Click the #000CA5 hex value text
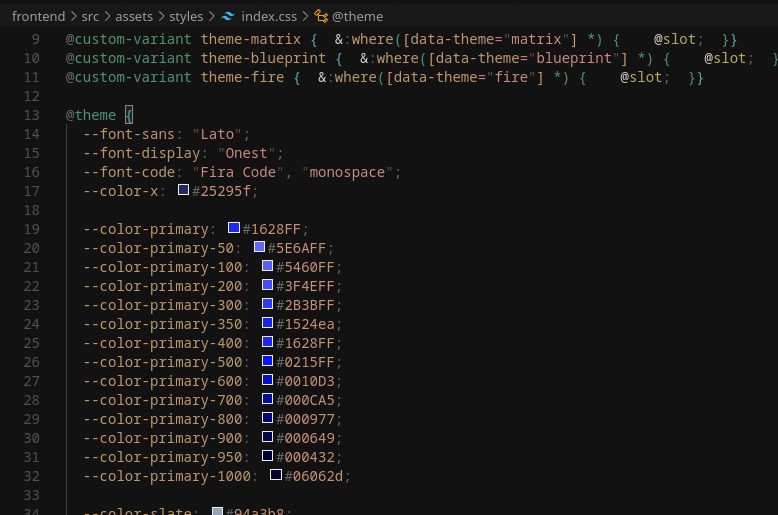This screenshot has width=778, height=515. (x=305, y=400)
